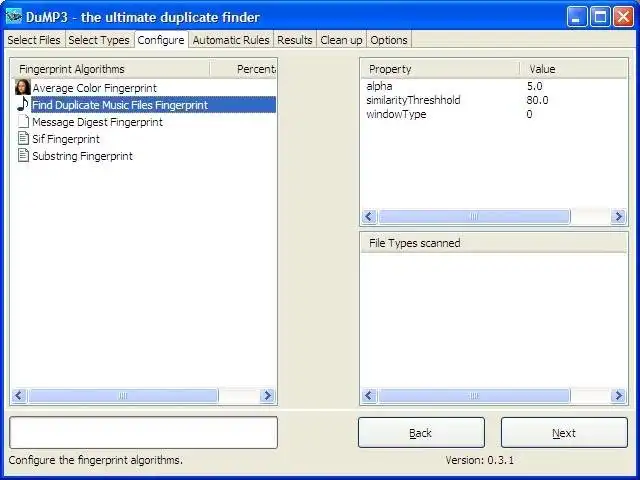Click left arrow of File Types scrollbar
Screen dimensions: 640x480
[369, 395]
